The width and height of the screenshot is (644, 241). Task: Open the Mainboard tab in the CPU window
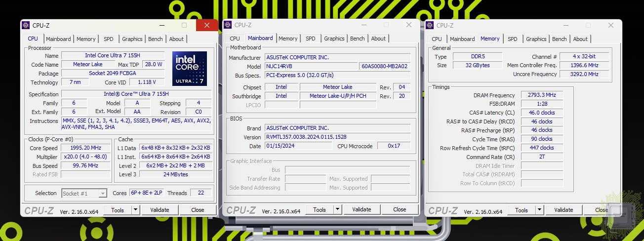[58, 39]
